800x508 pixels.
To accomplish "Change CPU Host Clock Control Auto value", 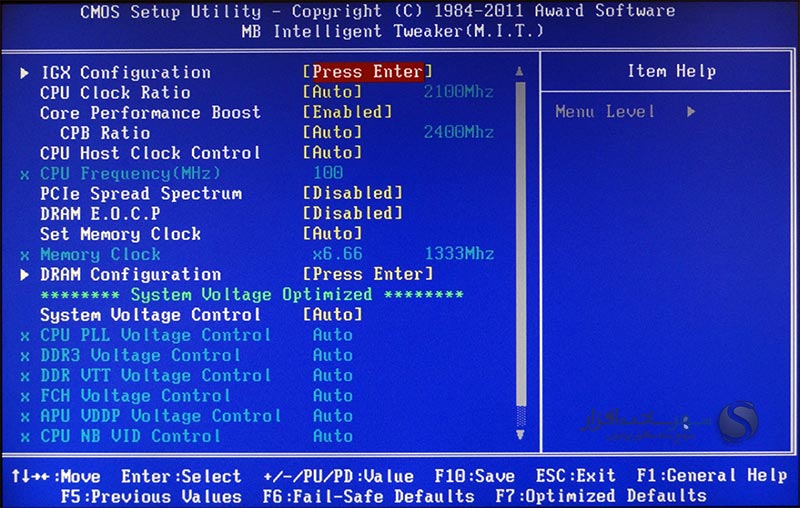I will pyautogui.click(x=332, y=153).
